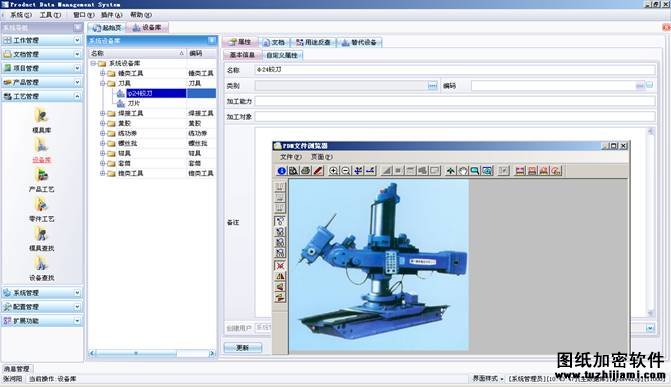Select the 钳具 folder in the tree

coord(125,153)
